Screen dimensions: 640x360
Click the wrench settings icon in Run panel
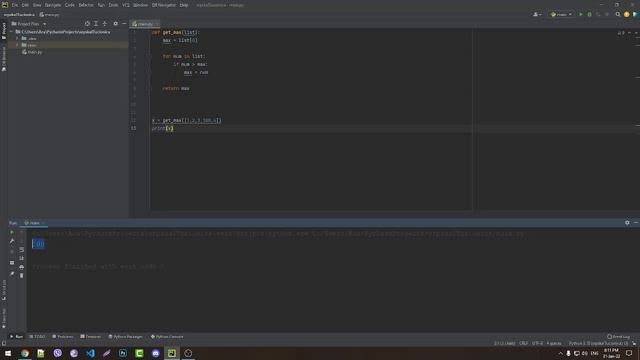coord(12,241)
